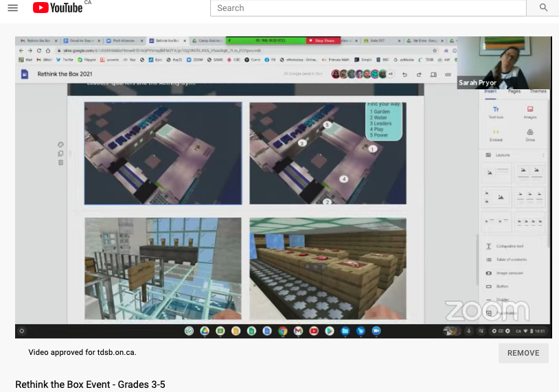The width and height of the screenshot is (559, 392).
Task: Click the 'Rethink the Box 2021' site title
Action: pyautogui.click(x=65, y=74)
